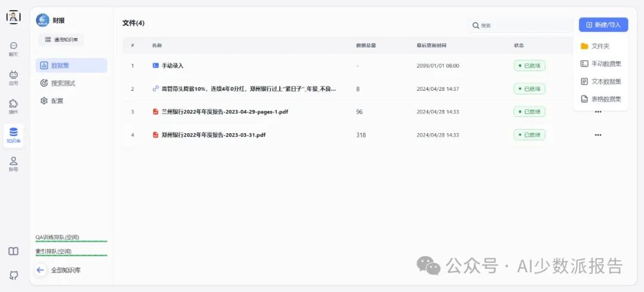Open the documentation book icon
Screen dimensions: 644x292
tap(14, 251)
